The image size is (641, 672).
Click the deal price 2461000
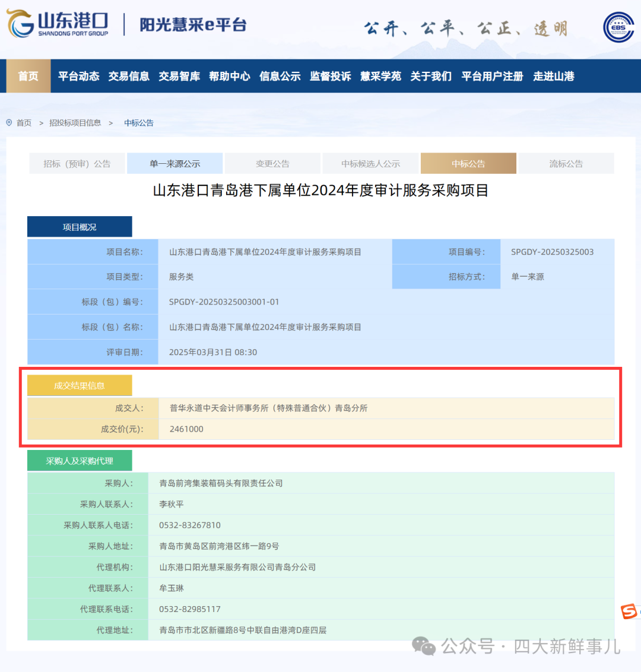[186, 429]
